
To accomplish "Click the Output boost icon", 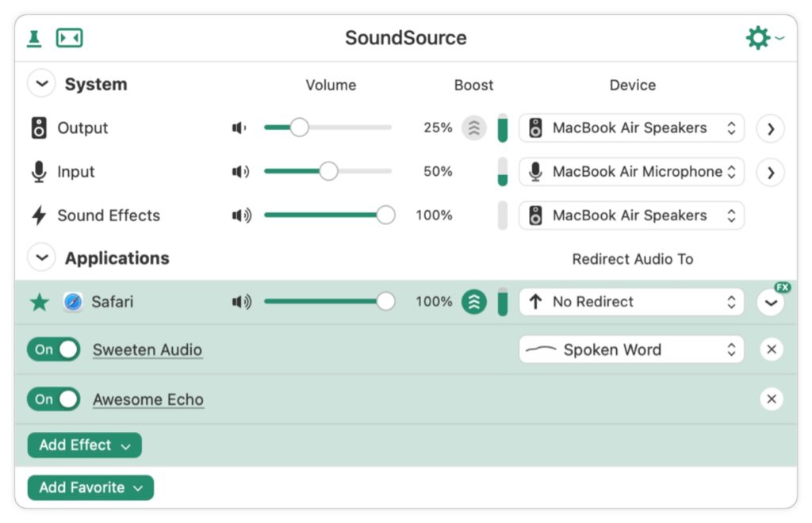I will point(473,128).
